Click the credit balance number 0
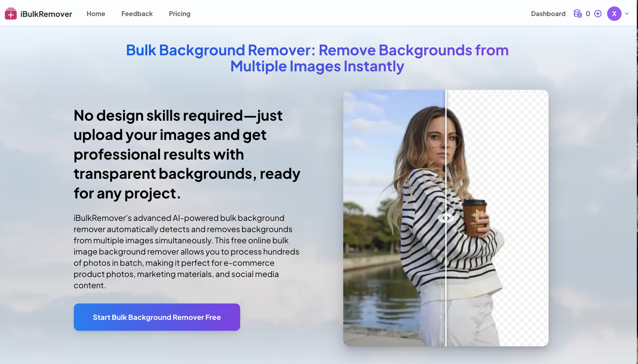 click(588, 14)
